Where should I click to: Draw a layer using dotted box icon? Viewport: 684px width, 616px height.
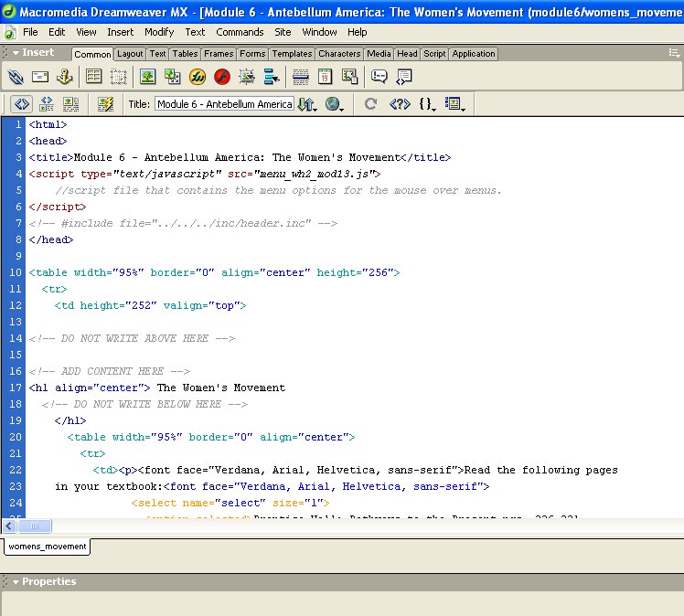click(118, 77)
